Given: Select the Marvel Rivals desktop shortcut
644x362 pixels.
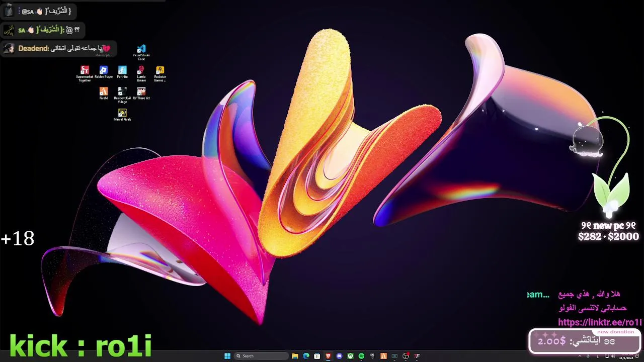Looking at the screenshot, I should (x=122, y=115).
